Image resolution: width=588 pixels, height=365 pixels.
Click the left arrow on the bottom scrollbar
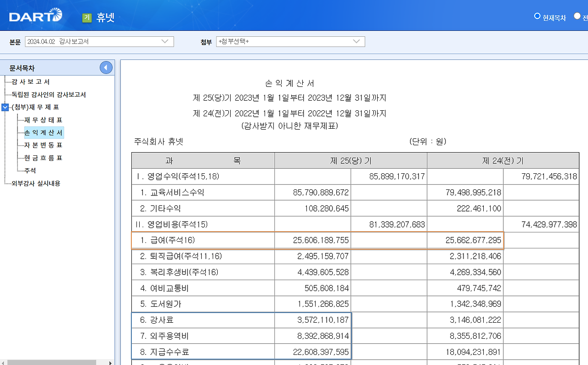[4, 362]
